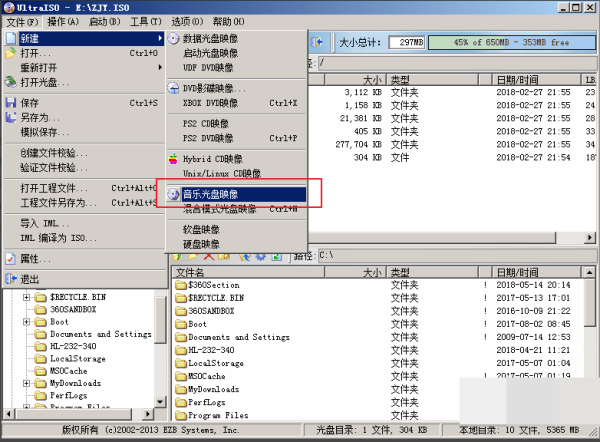Click scroll down arrow of folder tree
The image size is (600, 442).
tap(160, 401)
